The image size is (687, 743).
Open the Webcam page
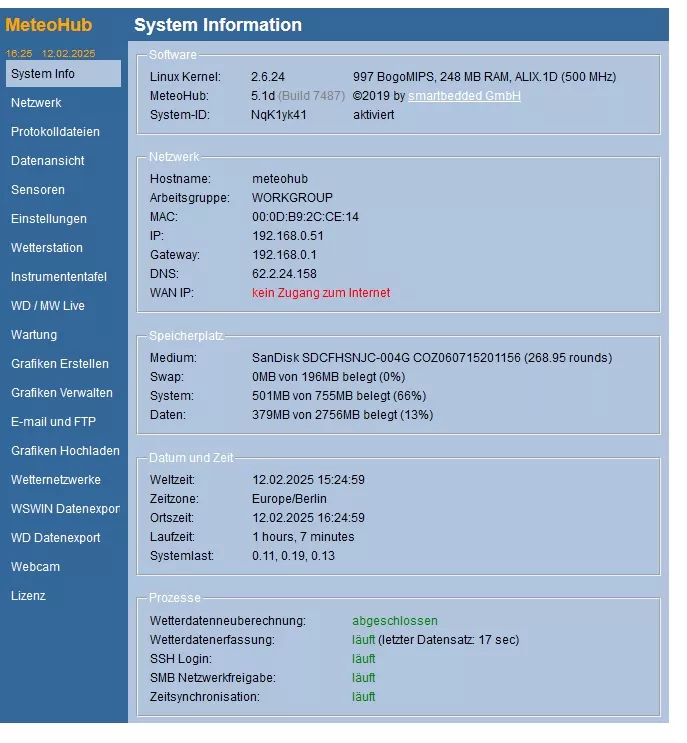pos(36,567)
